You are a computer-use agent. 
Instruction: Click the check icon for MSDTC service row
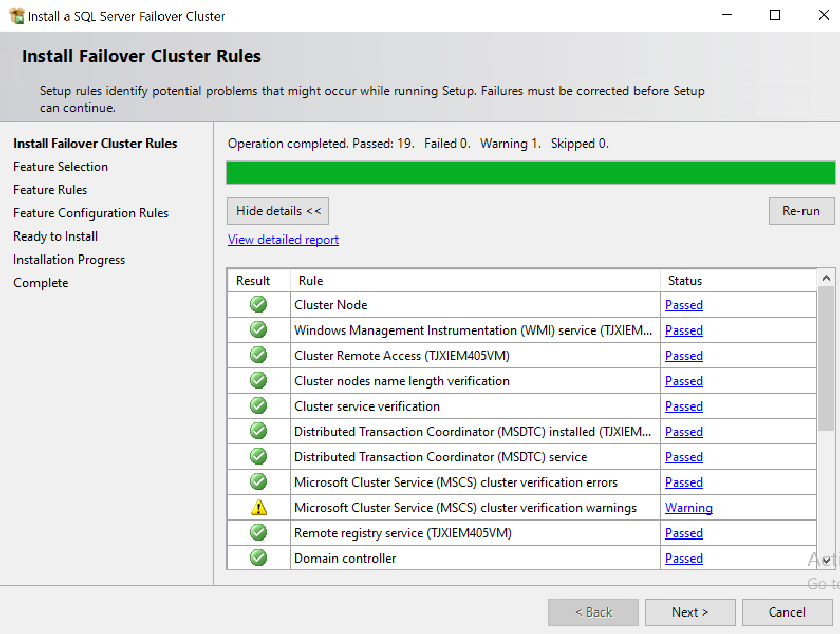pyautogui.click(x=258, y=457)
